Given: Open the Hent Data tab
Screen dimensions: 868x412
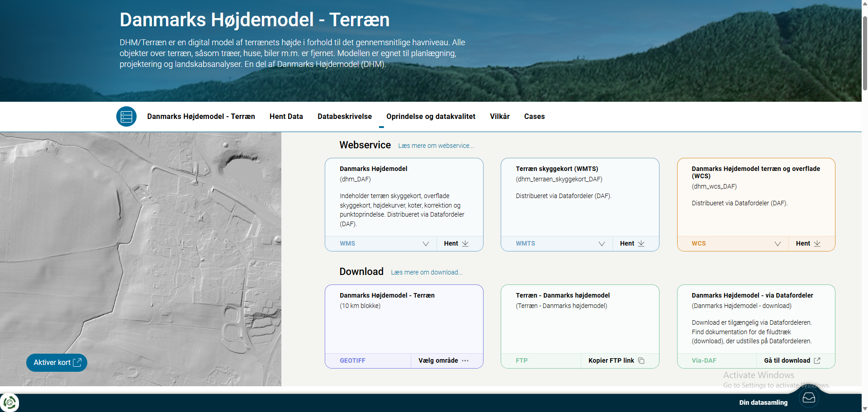Looking at the screenshot, I should pyautogui.click(x=286, y=116).
